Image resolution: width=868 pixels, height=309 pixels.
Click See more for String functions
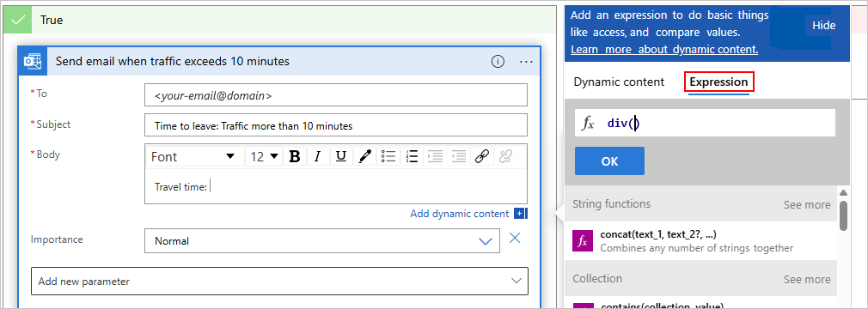[x=807, y=204]
